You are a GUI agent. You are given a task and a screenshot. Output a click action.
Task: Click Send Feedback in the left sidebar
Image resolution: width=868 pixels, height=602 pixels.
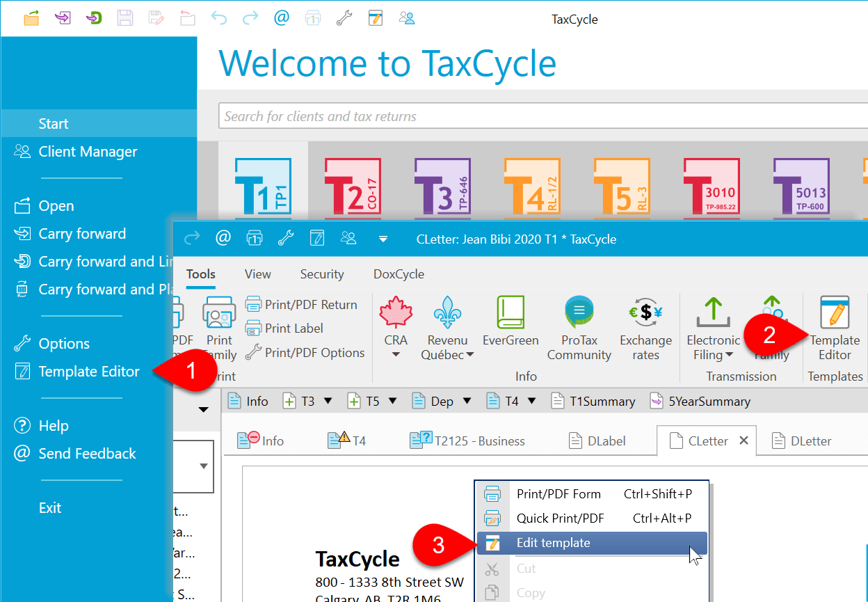pyautogui.click(x=87, y=454)
